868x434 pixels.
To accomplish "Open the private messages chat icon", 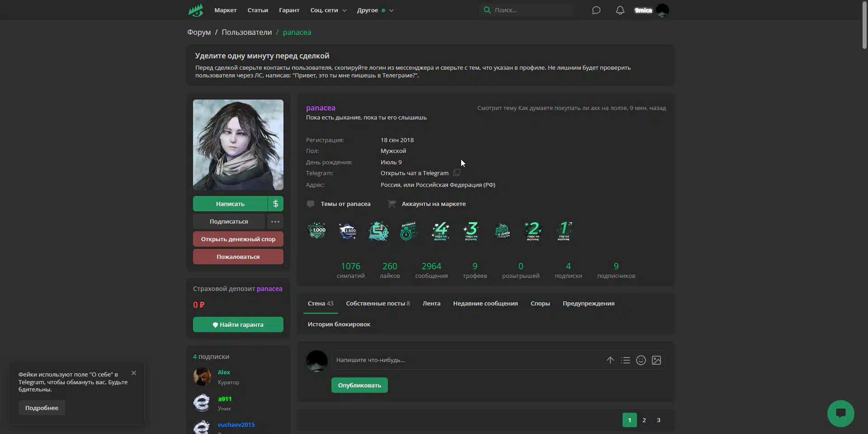I will 596,10.
